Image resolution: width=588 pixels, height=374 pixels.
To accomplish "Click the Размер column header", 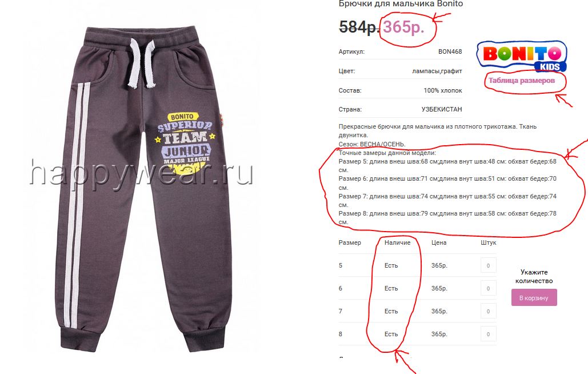I will coord(350,242).
